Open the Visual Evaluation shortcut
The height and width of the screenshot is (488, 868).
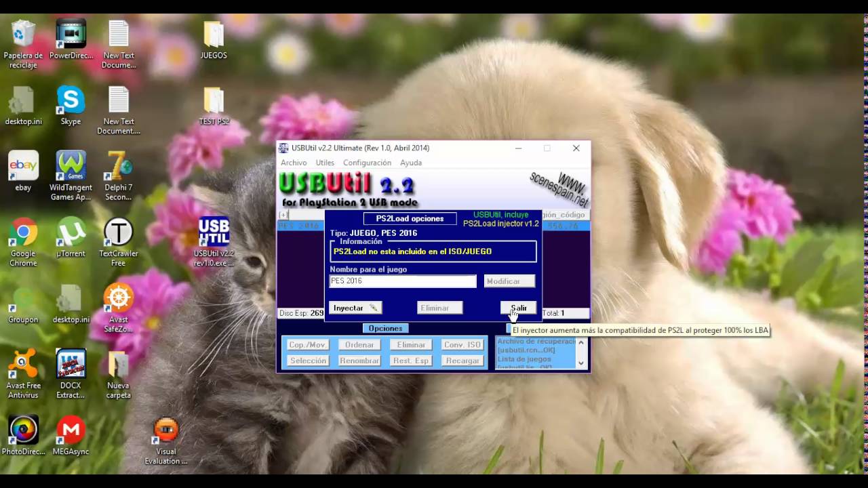[x=166, y=441]
